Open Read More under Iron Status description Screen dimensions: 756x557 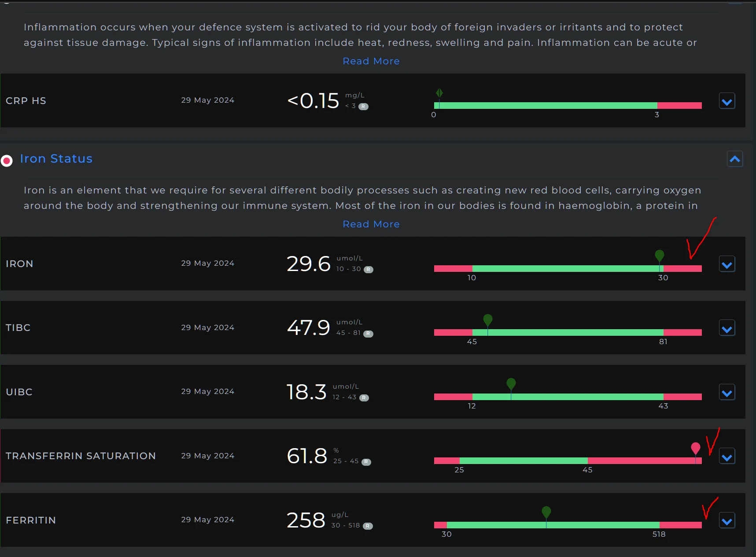click(x=371, y=224)
